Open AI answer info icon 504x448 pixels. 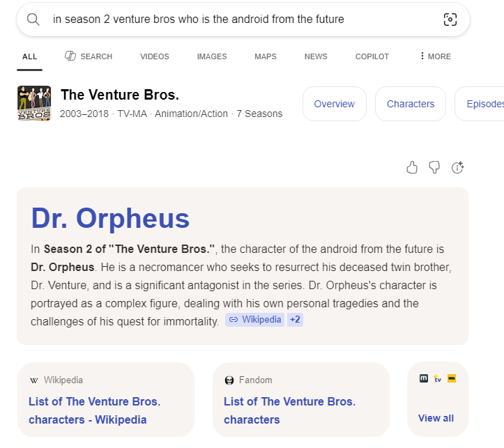pos(457,167)
